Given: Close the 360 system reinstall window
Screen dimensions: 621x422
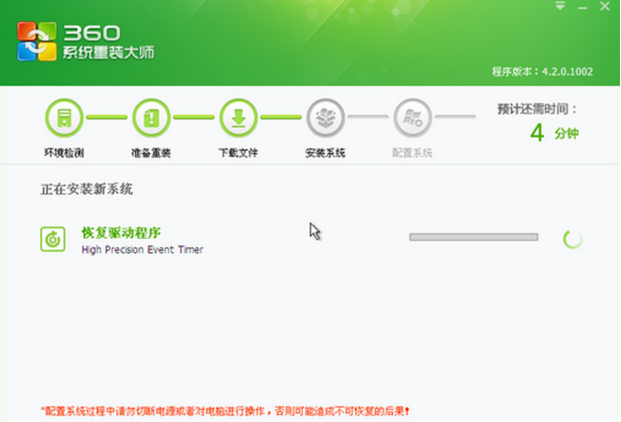Looking at the screenshot, I should point(605,7).
